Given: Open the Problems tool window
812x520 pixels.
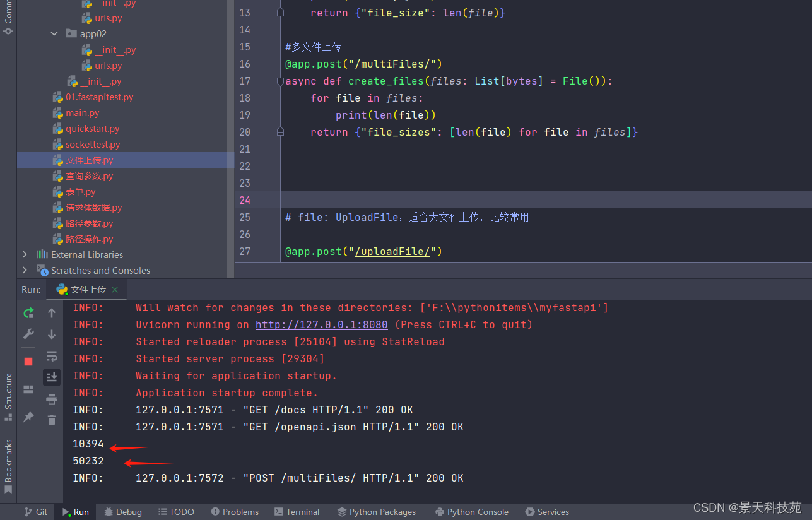Looking at the screenshot, I should (235, 512).
